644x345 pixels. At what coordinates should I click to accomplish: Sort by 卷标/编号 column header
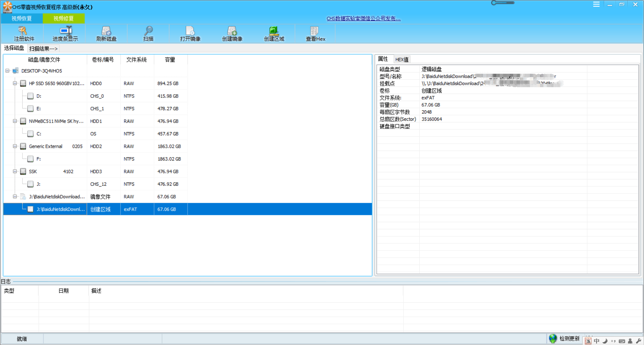[103, 60]
